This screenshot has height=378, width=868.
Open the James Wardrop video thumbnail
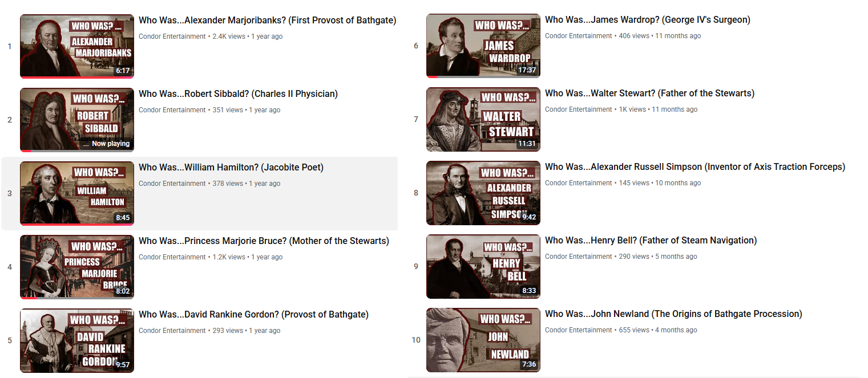tap(483, 46)
